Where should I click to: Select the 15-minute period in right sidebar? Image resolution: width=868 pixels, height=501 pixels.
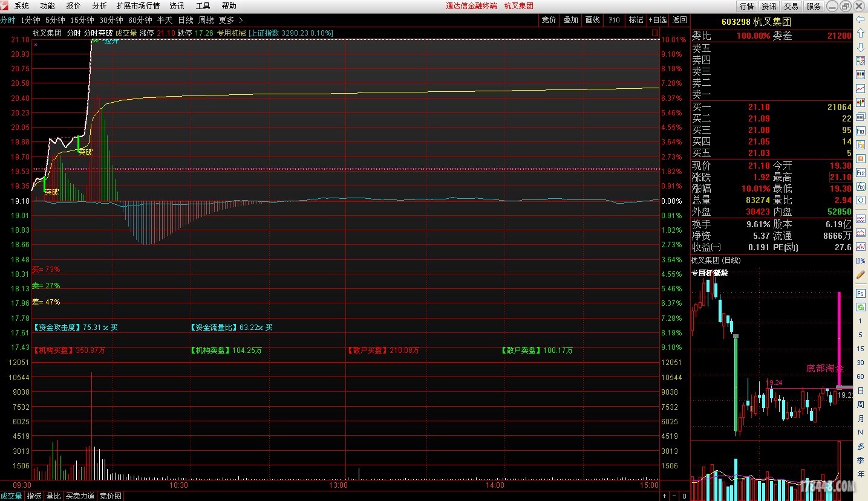pos(860,349)
